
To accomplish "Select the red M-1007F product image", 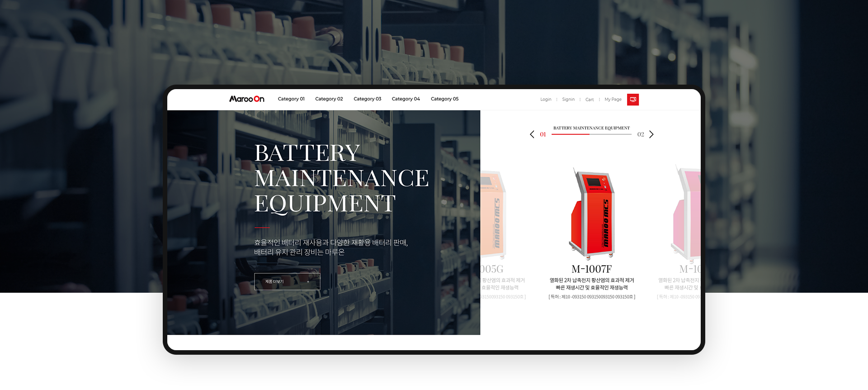I will pyautogui.click(x=592, y=214).
